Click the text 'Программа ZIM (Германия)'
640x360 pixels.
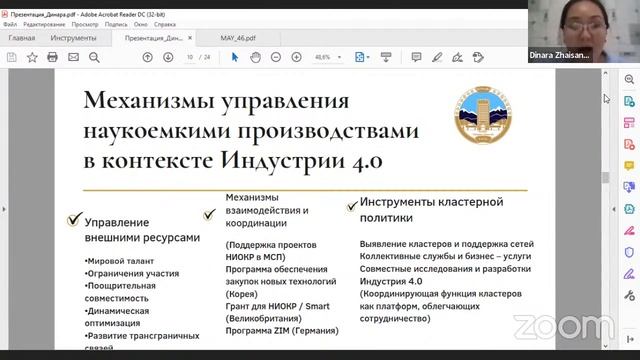pos(282,331)
